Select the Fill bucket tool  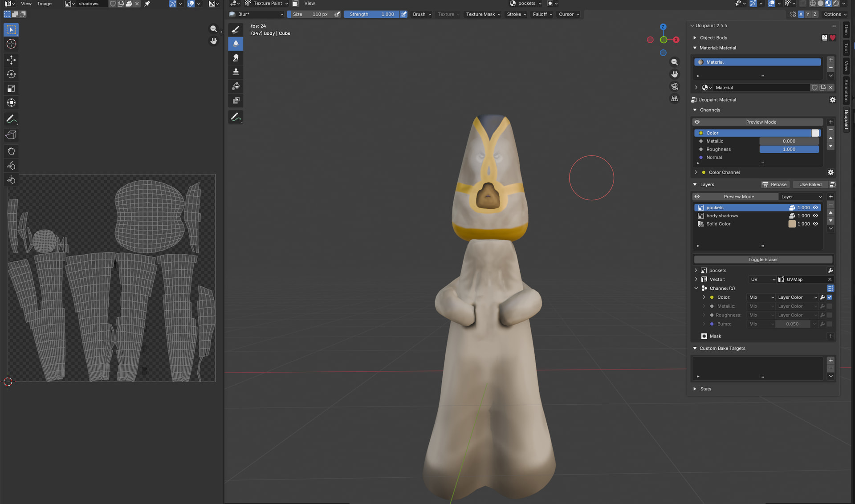click(x=236, y=86)
